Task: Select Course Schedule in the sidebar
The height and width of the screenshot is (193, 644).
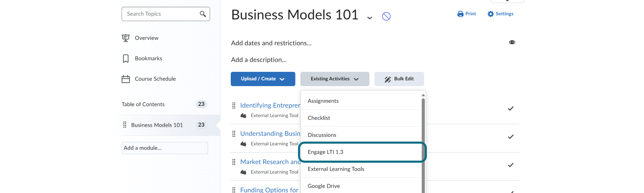Action: coord(155,79)
